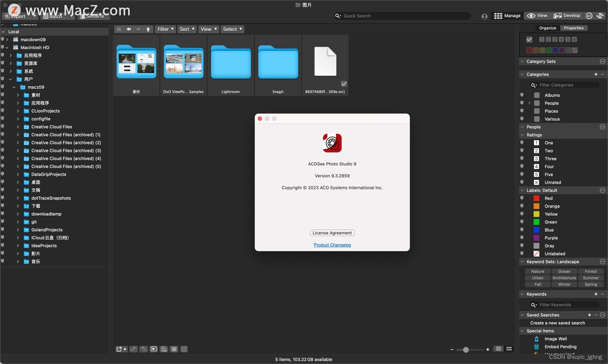Click the eye-arrow mode icon beside 365

[x=600, y=15]
